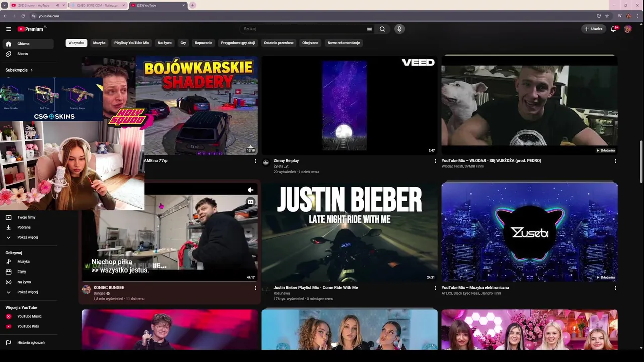Click Justin Bieber Playlist Mix title

(x=315, y=288)
